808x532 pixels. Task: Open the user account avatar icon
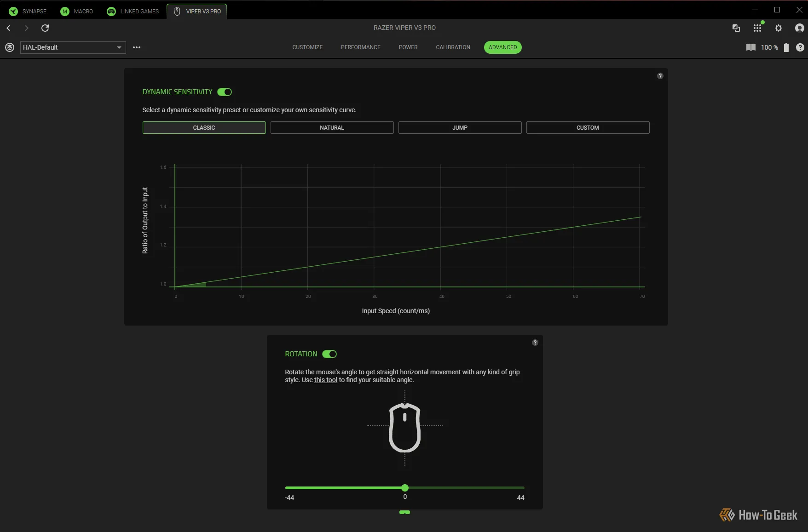coord(800,28)
